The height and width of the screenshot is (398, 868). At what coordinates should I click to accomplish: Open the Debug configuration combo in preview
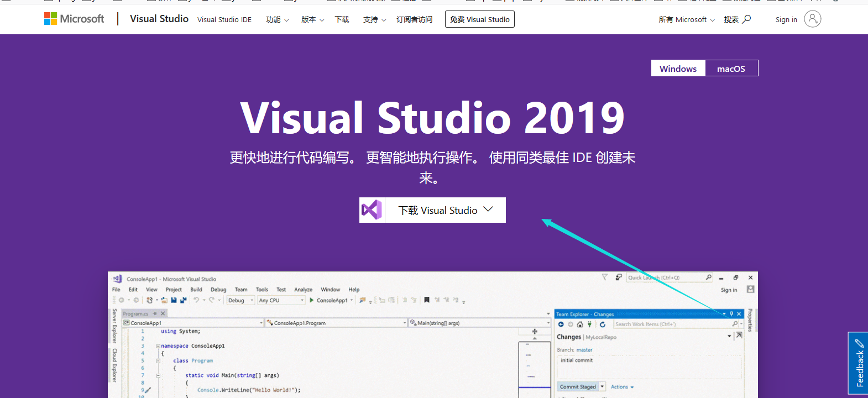pyautogui.click(x=240, y=300)
